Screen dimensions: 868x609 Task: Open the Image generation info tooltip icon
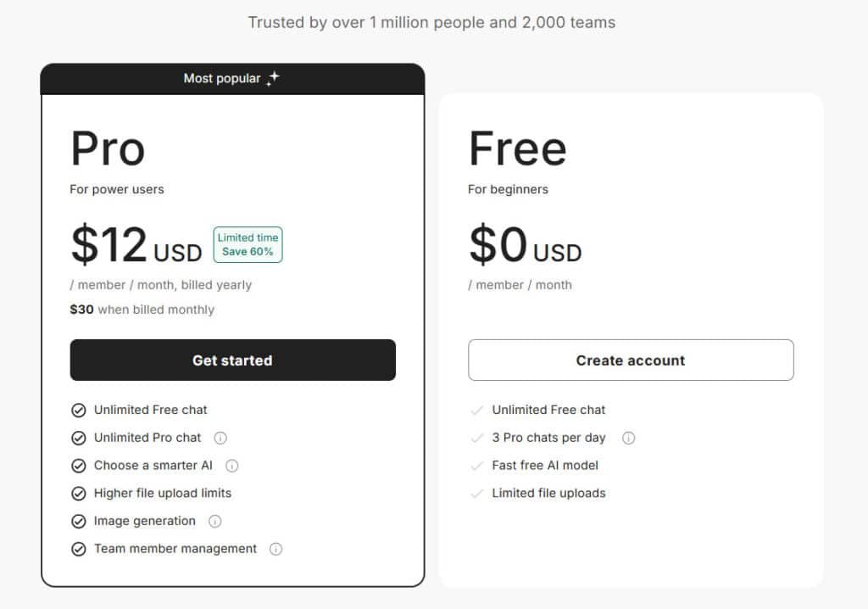click(x=215, y=521)
